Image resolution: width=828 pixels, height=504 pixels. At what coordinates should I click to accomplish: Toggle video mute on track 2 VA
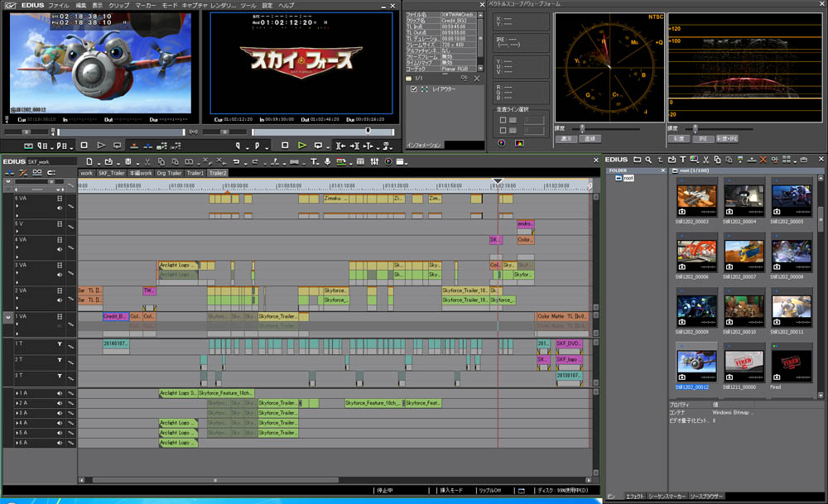pyautogui.click(x=60, y=290)
